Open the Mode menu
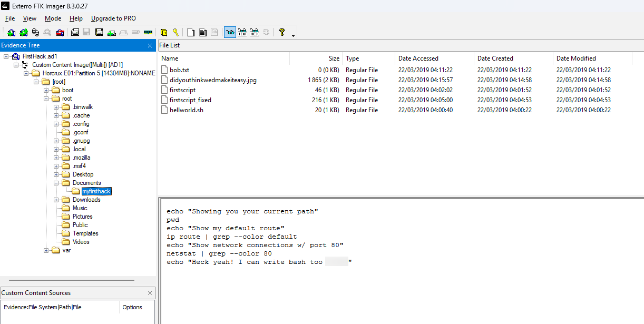The width and height of the screenshot is (644, 324). pyautogui.click(x=53, y=18)
